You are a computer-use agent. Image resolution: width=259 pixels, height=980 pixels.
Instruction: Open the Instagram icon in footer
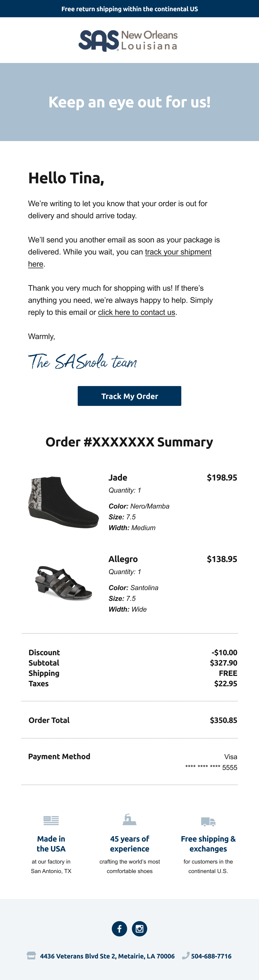tap(139, 929)
